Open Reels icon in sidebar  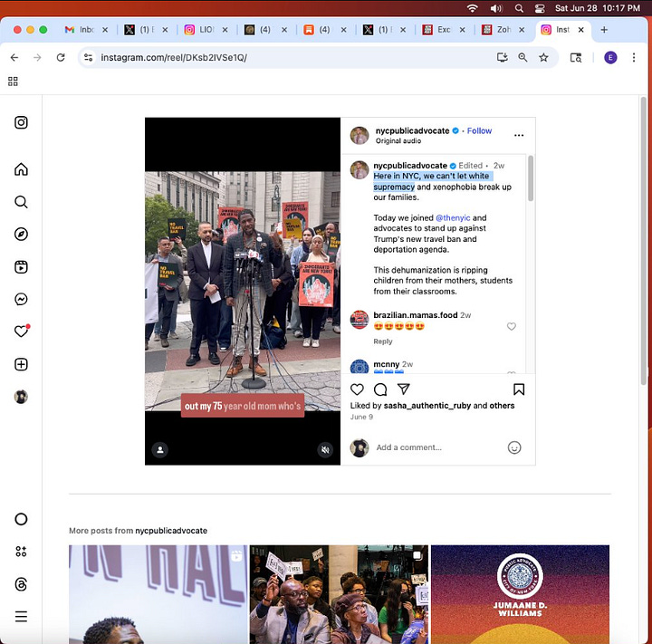(x=21, y=266)
